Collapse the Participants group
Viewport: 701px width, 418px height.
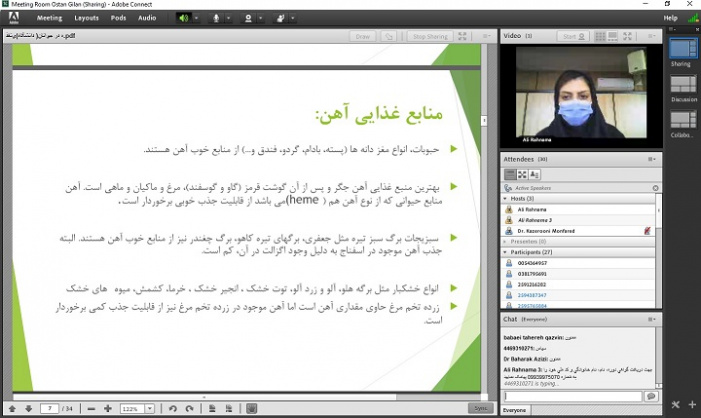point(506,253)
